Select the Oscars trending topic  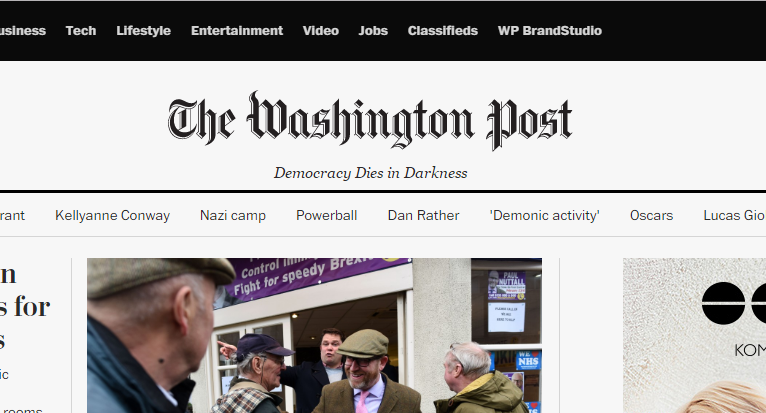click(x=651, y=216)
